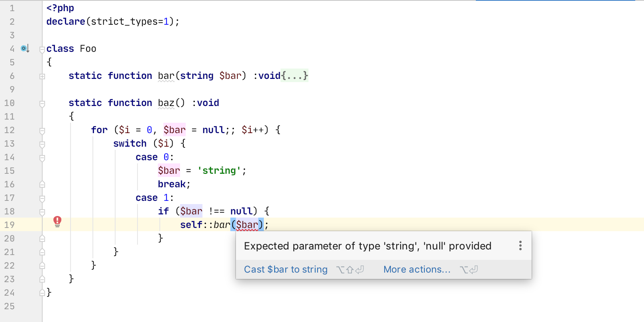Click the function name baz on line 10
Image resolution: width=644 pixels, height=322 pixels.
166,103
